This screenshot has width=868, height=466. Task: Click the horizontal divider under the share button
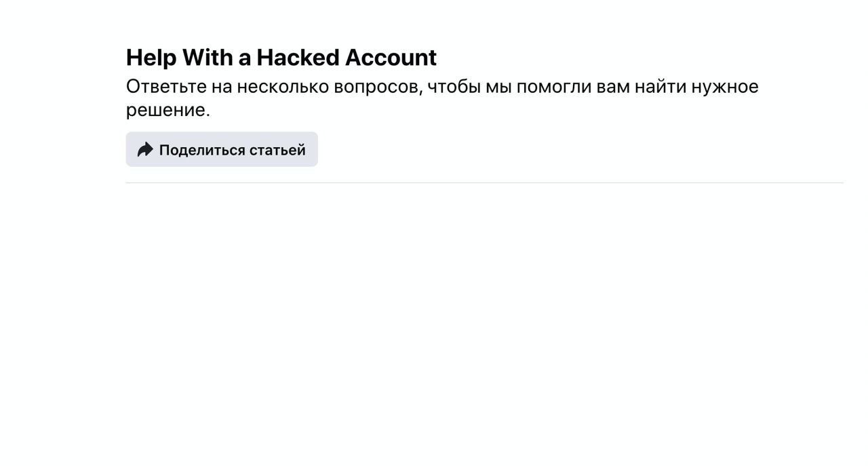(484, 182)
